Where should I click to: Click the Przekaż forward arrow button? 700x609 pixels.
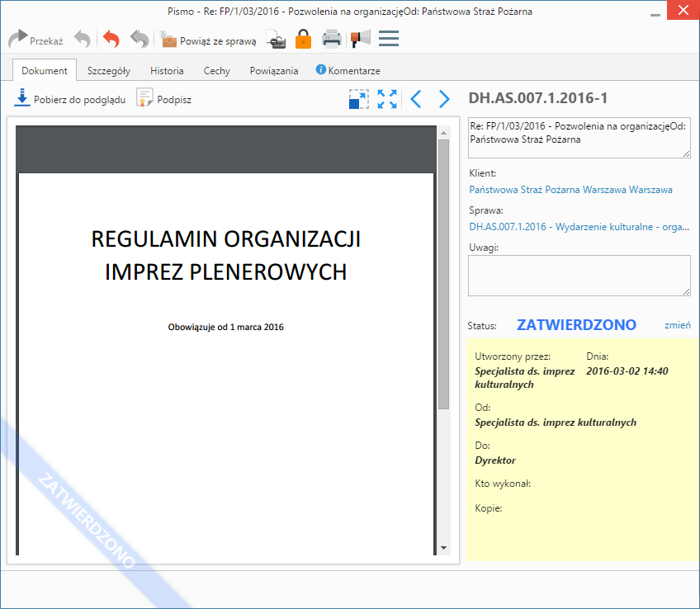coord(35,40)
